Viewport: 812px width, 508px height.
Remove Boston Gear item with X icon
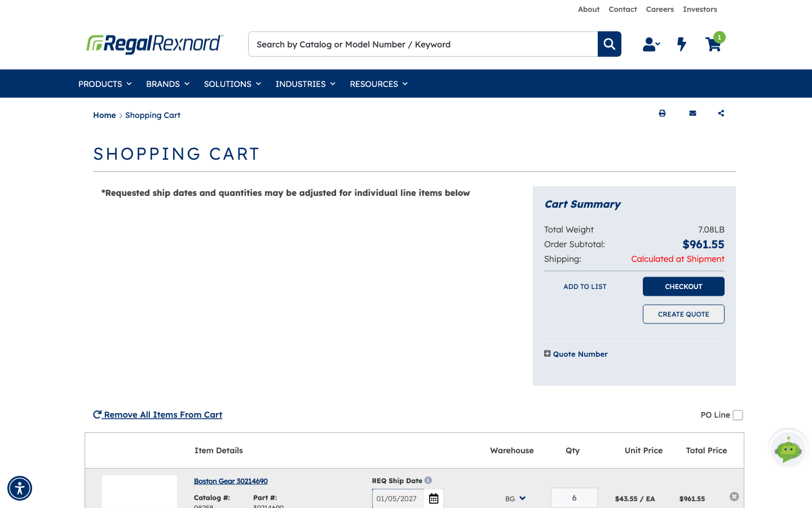point(734,497)
